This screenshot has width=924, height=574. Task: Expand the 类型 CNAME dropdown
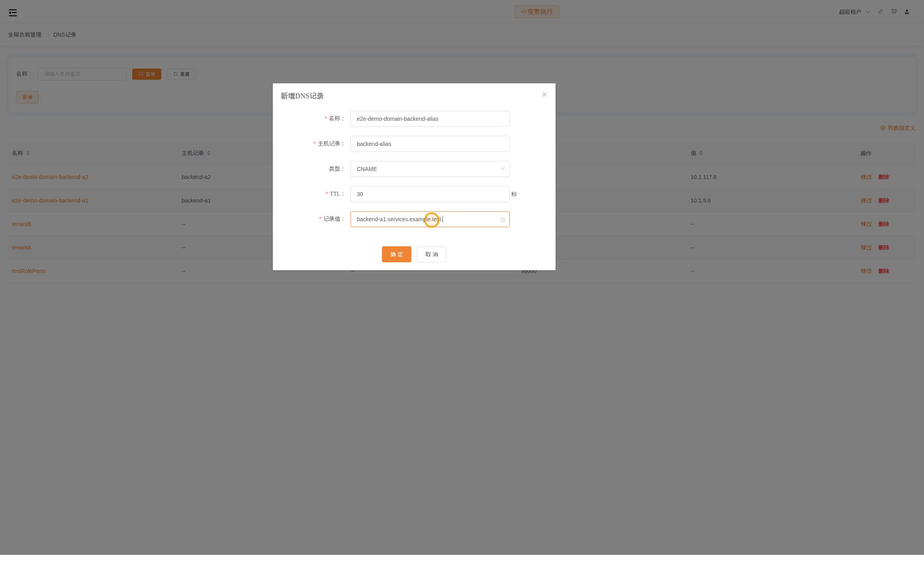point(430,169)
